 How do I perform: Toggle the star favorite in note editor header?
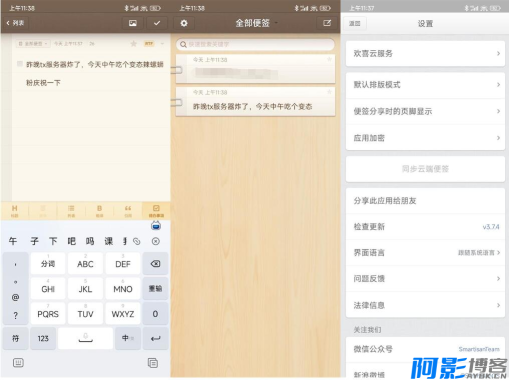tap(134, 44)
